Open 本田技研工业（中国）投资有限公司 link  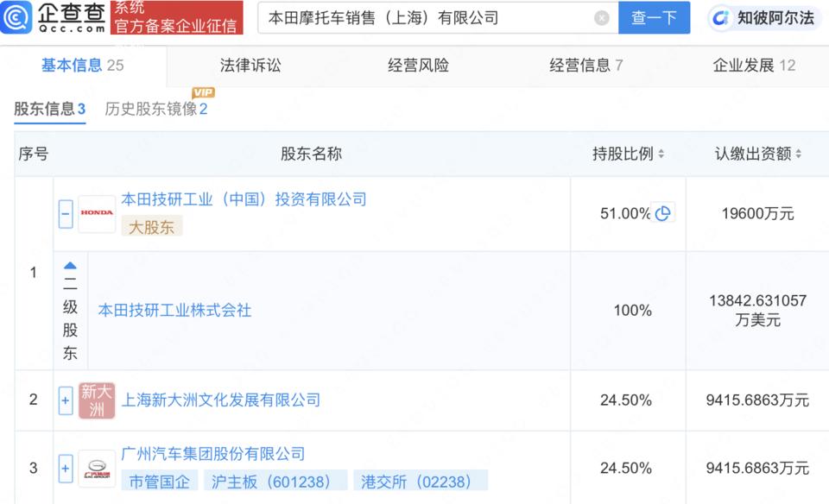[x=244, y=199]
